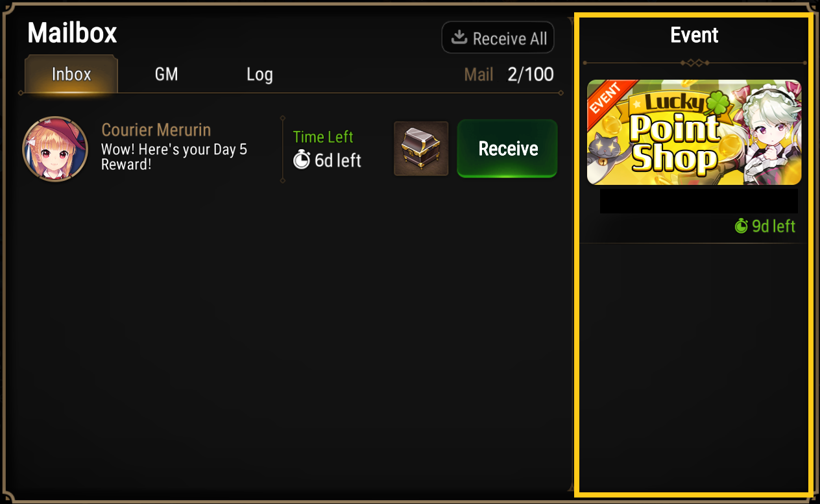Open the GM tab

(x=166, y=74)
